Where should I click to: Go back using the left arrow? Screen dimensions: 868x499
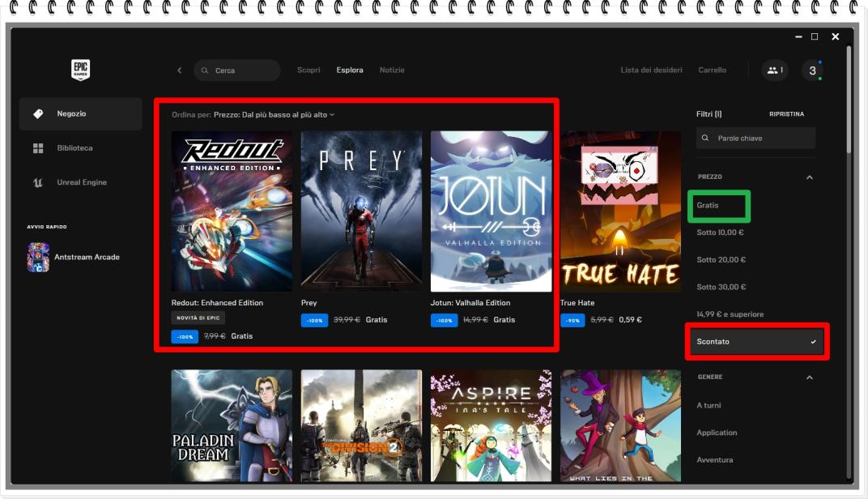[180, 70]
